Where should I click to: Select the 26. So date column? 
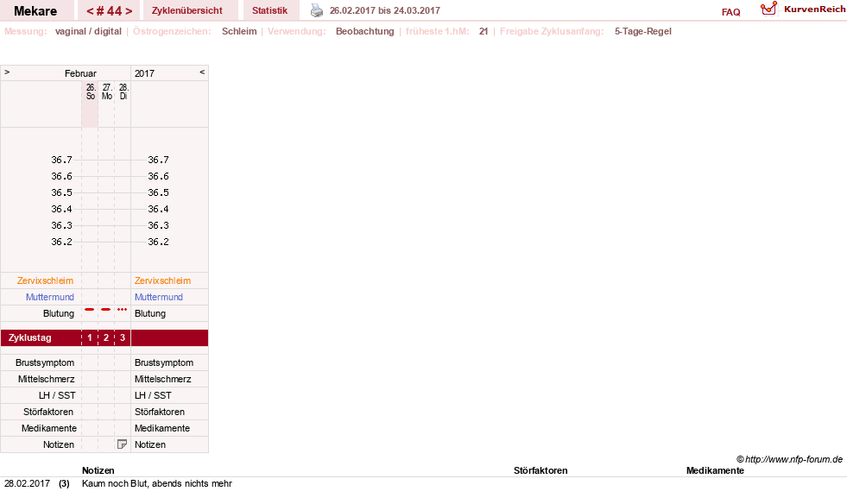coord(90,91)
